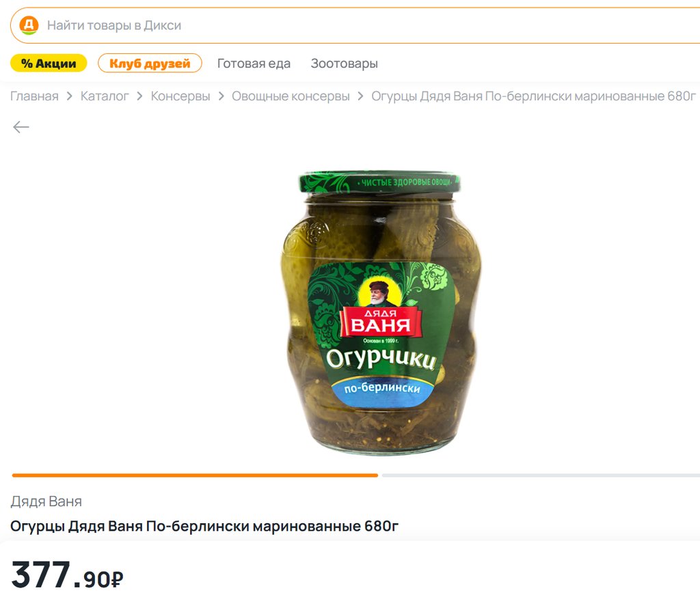Screen dimensions: 700x597
Task: Switch to the second gray image indicator
Action: 541,475
